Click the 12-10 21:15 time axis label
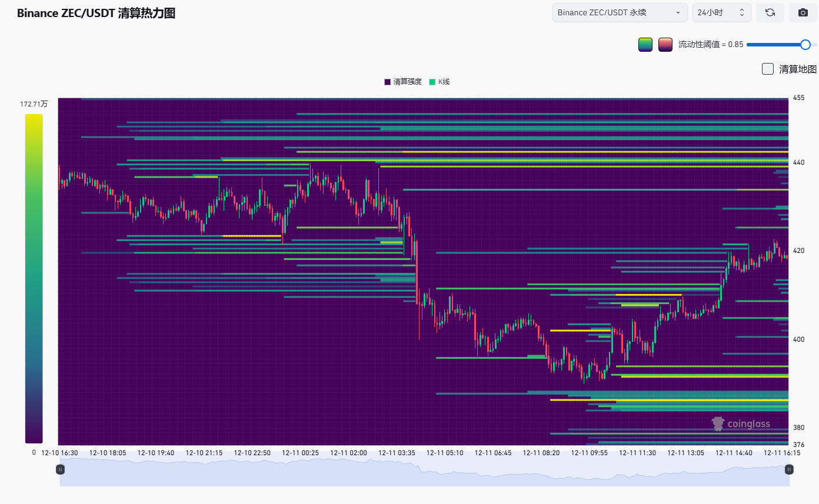 204,453
